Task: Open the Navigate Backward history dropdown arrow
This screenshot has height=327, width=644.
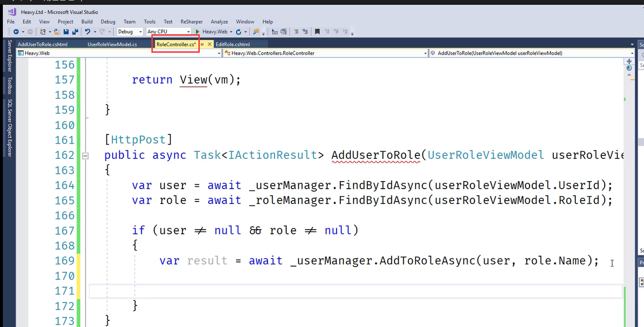Action: click(22, 32)
